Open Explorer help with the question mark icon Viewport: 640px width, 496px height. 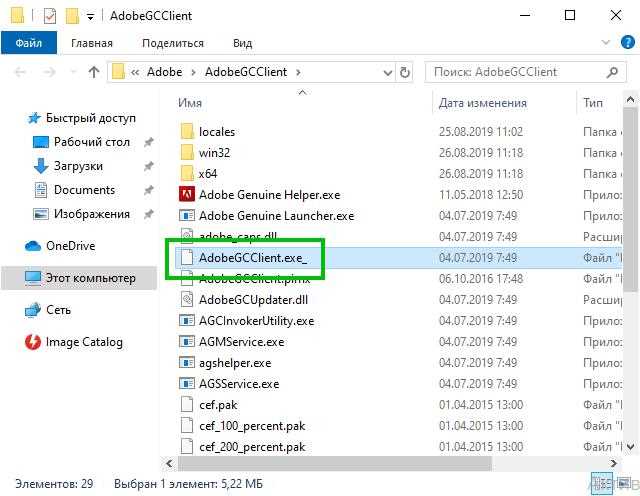coord(627,42)
